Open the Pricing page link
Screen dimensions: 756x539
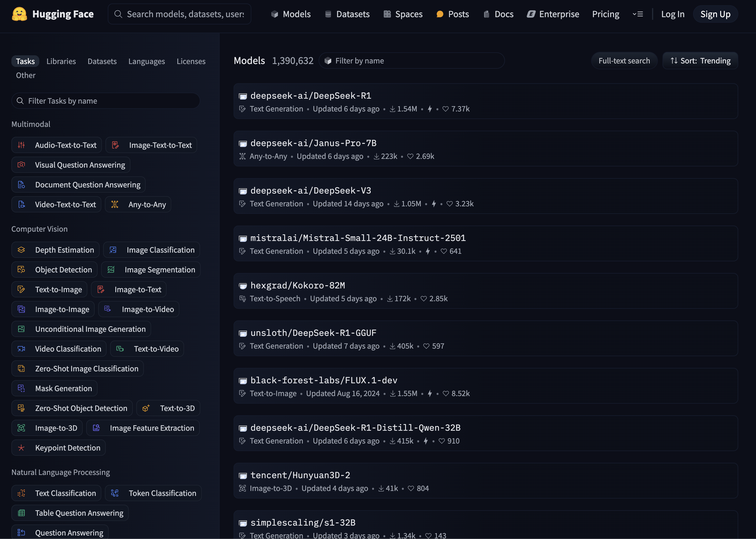pos(606,14)
